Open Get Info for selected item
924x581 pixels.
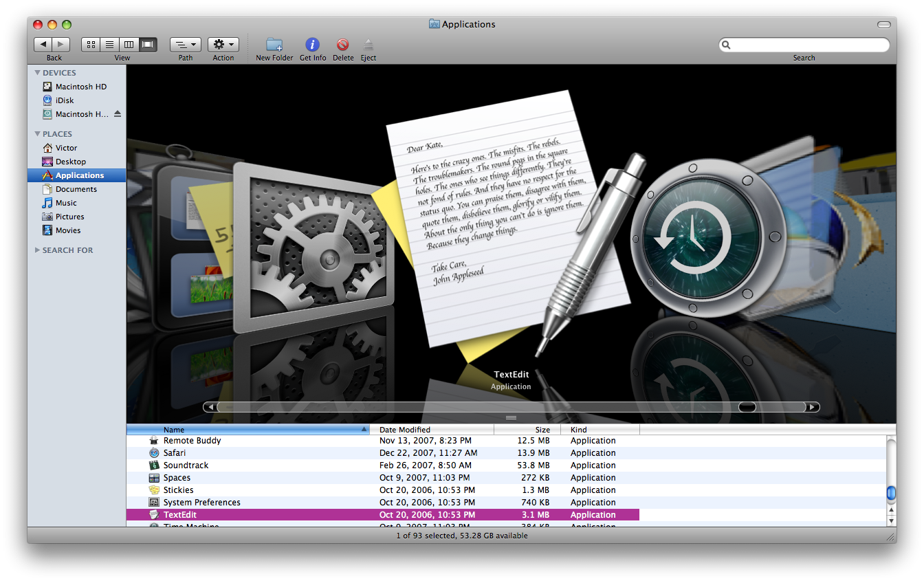tap(312, 45)
